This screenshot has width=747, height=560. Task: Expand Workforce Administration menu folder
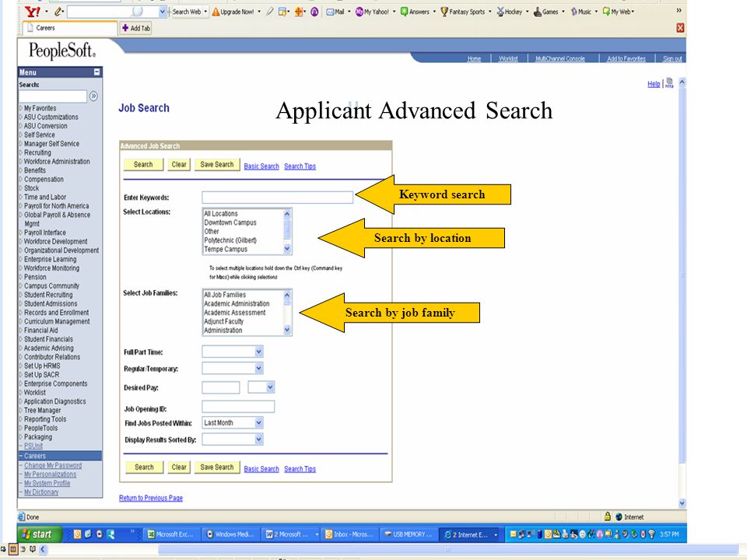pos(21,162)
